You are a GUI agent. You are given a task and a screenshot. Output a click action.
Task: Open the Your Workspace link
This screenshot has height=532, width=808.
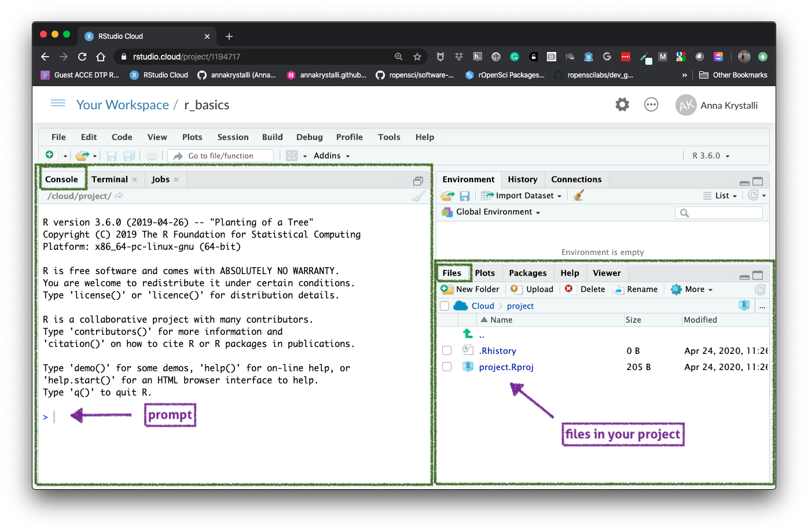123,105
